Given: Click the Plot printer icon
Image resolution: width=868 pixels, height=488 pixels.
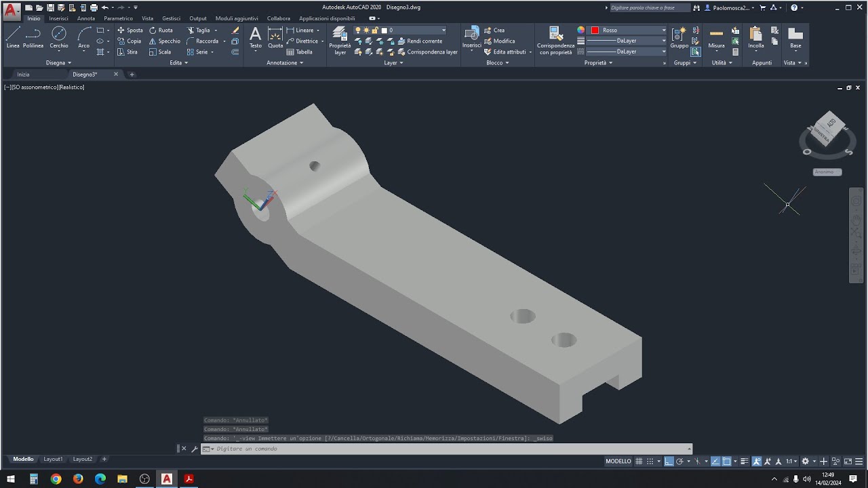Looking at the screenshot, I should [94, 7].
